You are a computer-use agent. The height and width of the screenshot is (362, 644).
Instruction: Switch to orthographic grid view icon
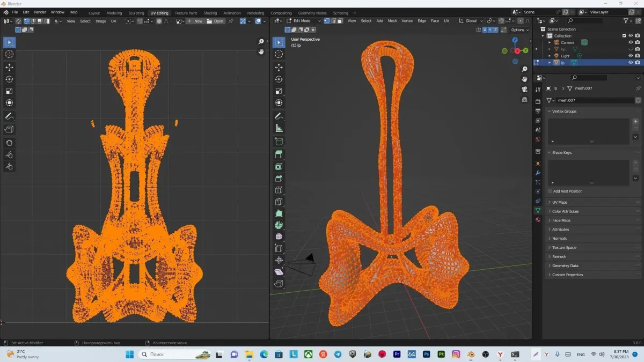(x=524, y=99)
